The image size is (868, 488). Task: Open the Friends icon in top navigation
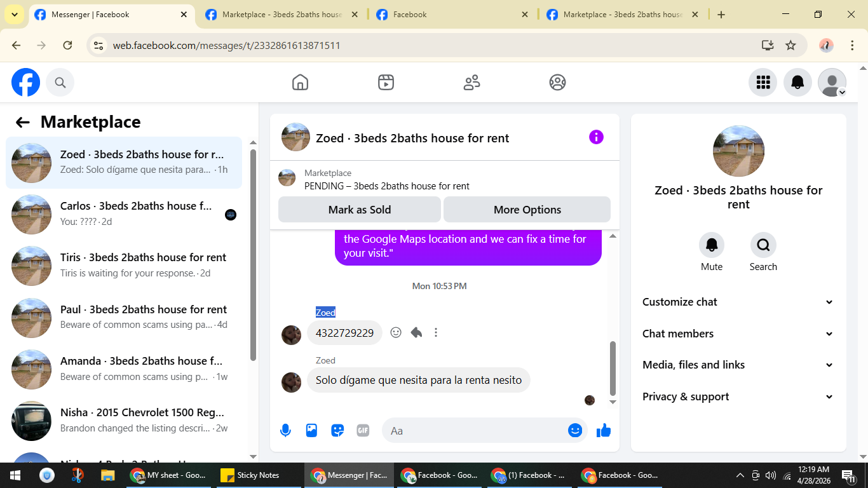(x=471, y=83)
